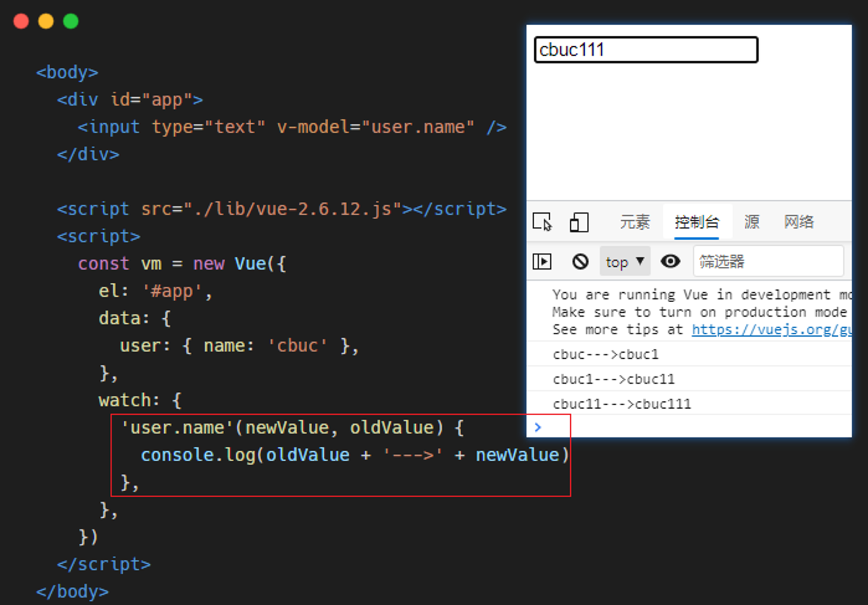Select console log cbuc1--->cbuc11

point(614,379)
